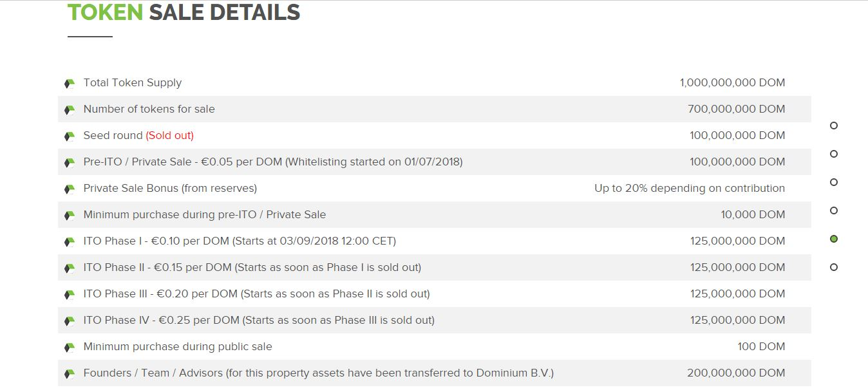868x392 pixels.
Task: Select the second page navigation dot
Action: 834,154
